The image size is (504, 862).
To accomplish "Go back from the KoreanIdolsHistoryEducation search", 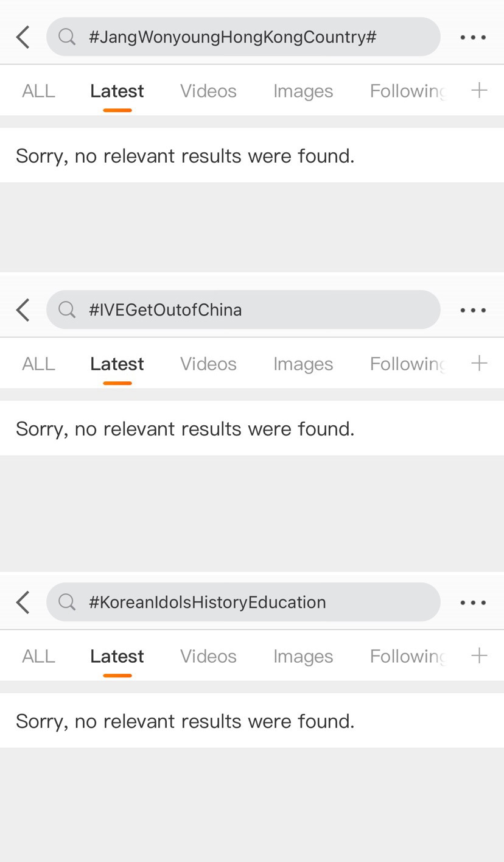I will click(23, 602).
